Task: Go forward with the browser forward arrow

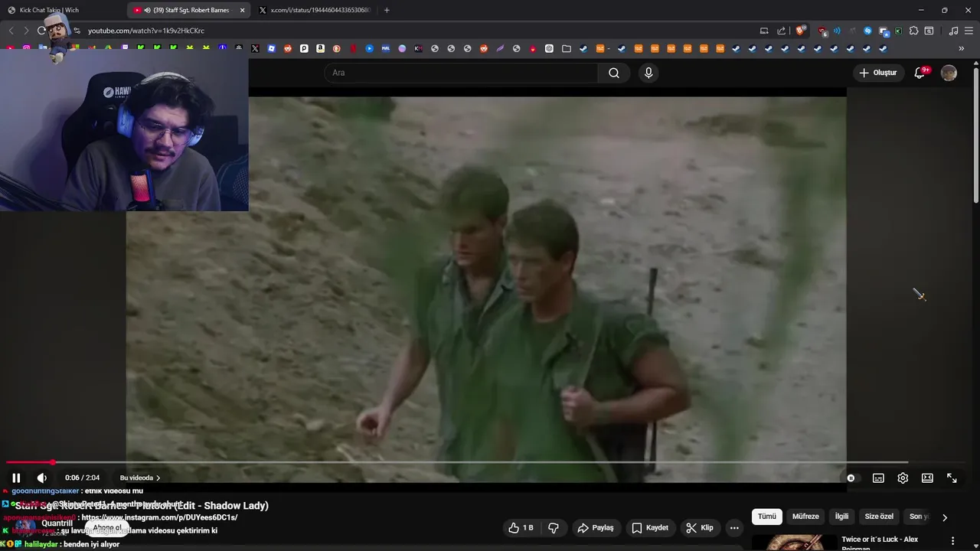Action: click(x=26, y=31)
